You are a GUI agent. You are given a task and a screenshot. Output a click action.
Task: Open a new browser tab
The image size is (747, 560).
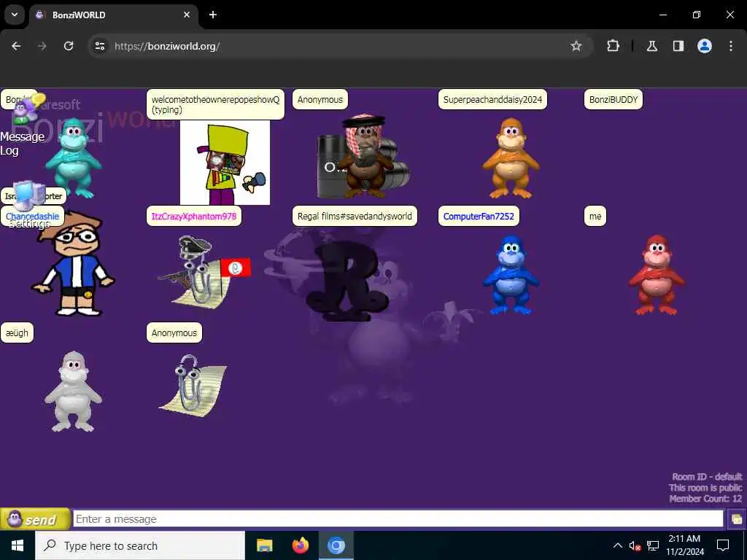click(213, 15)
